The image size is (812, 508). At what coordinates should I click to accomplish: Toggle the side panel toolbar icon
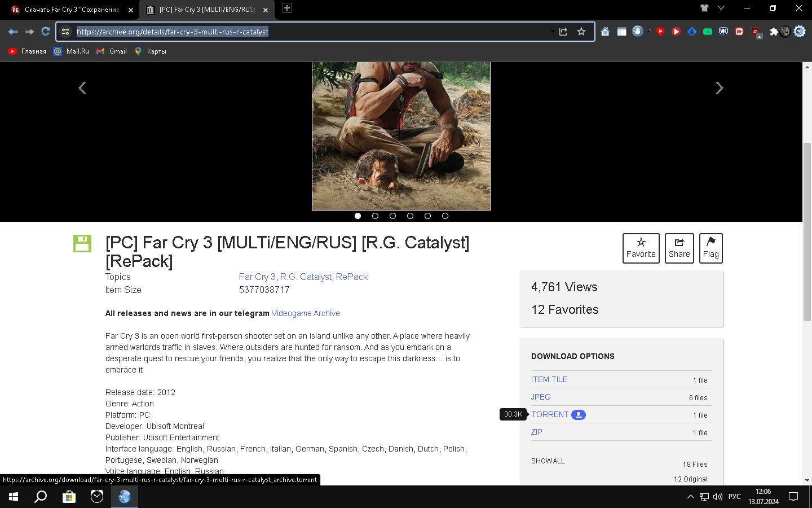(621, 32)
